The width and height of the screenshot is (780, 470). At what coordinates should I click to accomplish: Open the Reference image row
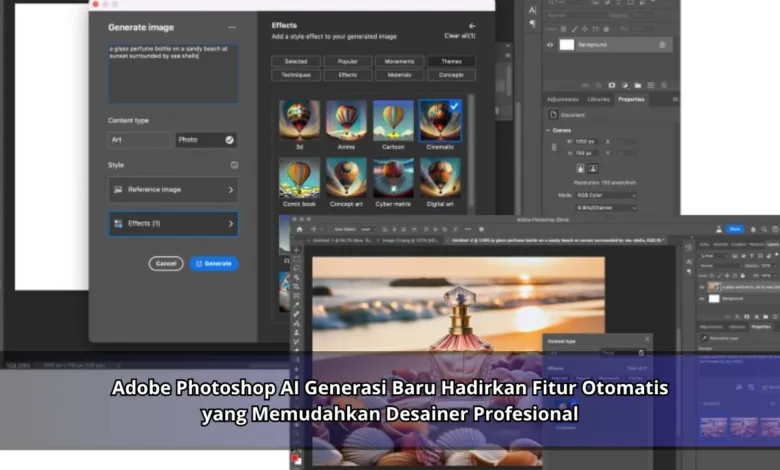[x=173, y=189]
